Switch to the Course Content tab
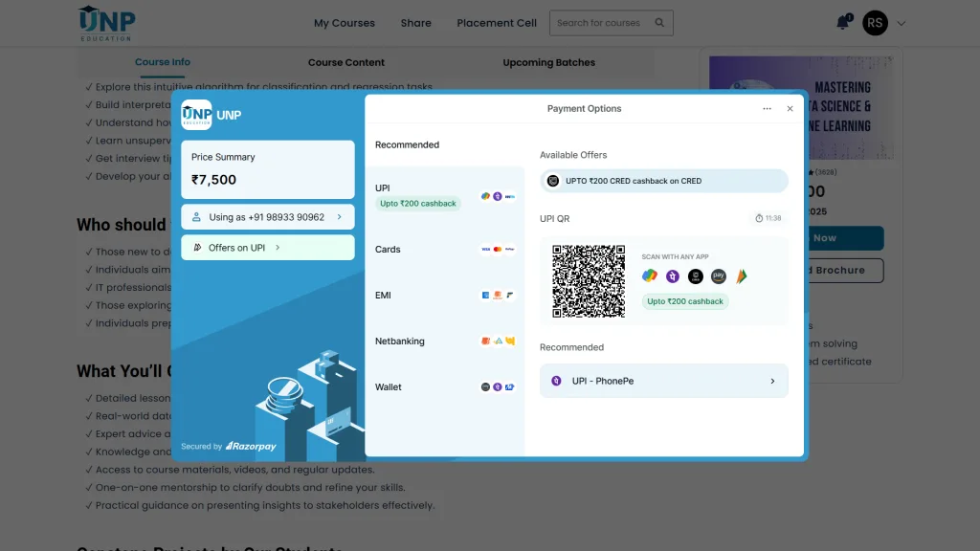The height and width of the screenshot is (551, 980). click(346, 62)
